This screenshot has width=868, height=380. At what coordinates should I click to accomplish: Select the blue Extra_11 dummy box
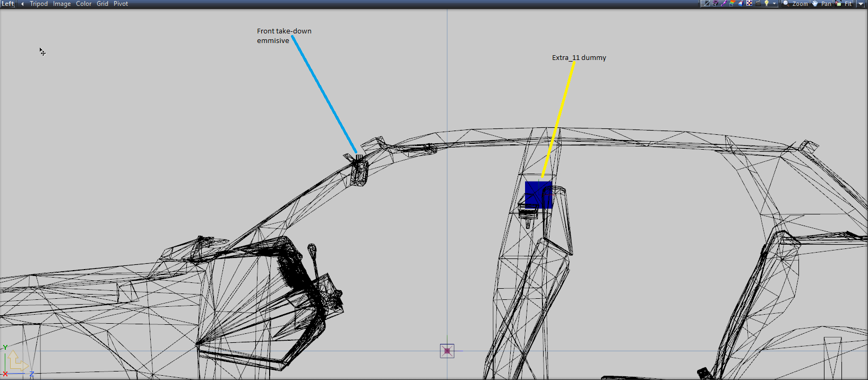[x=538, y=194]
